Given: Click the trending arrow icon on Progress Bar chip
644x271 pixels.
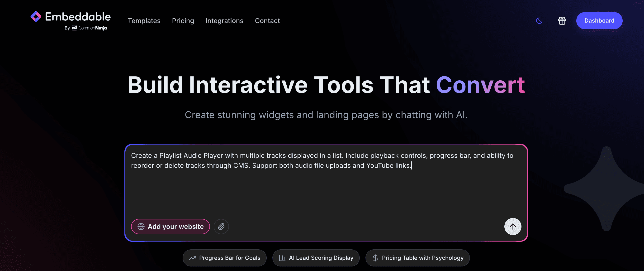Looking at the screenshot, I should [x=193, y=258].
